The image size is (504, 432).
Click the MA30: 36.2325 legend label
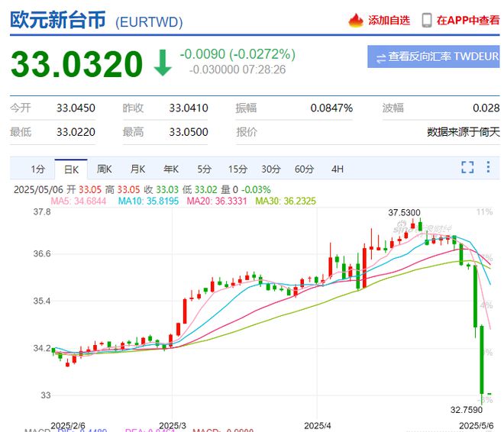tap(286, 201)
